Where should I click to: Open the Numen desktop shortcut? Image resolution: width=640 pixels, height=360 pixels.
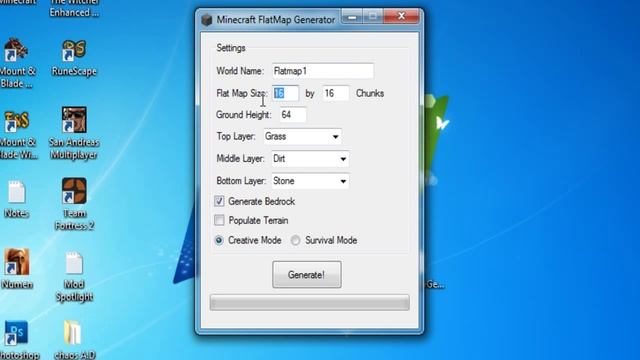pos(17,269)
